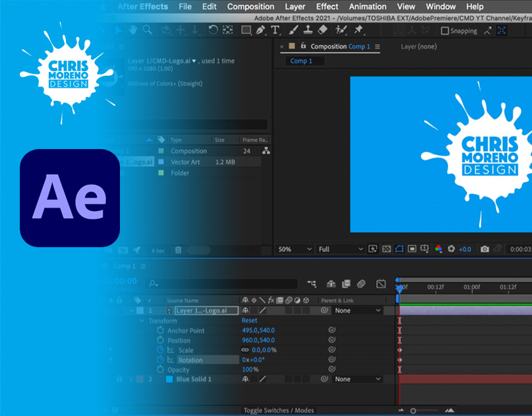The image size is (532, 416).
Task: Enable the Snapping checkbox
Action: pyautogui.click(x=444, y=31)
